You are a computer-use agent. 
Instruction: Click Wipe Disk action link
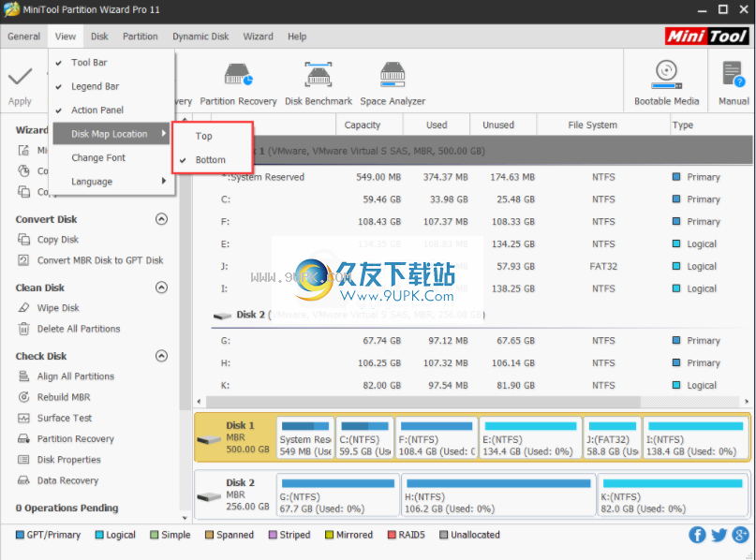tap(58, 308)
